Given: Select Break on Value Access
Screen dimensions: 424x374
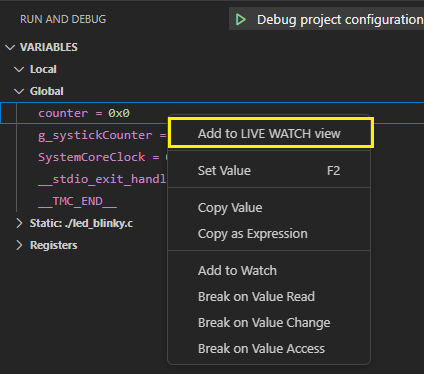Looking at the screenshot, I should (269, 349).
